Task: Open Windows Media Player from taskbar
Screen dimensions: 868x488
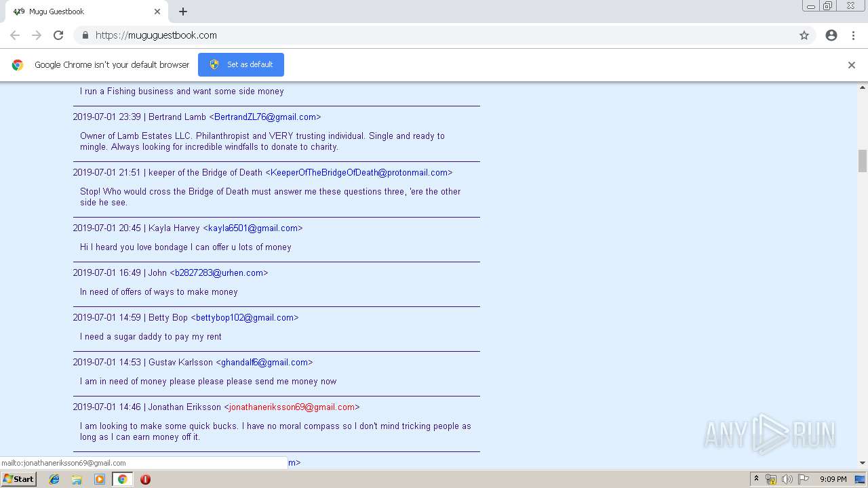Action: pyautogui.click(x=100, y=479)
